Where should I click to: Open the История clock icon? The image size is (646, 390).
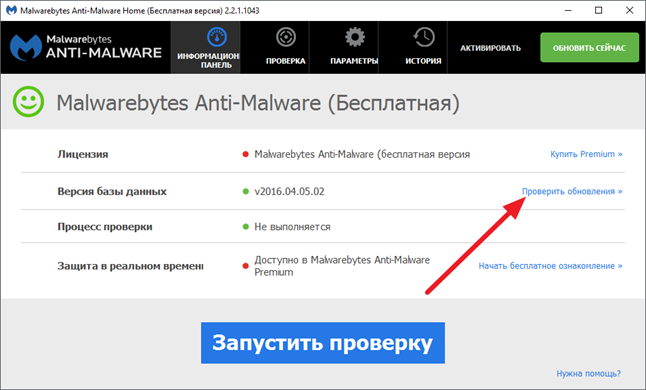423,37
